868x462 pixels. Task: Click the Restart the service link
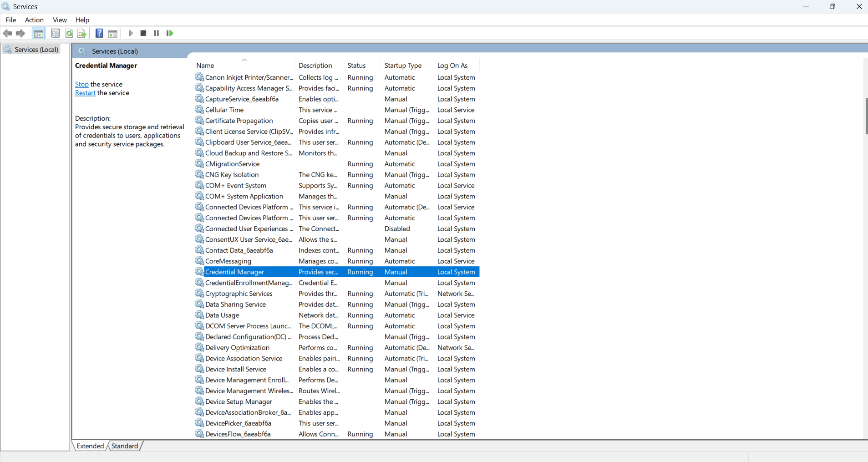85,93
